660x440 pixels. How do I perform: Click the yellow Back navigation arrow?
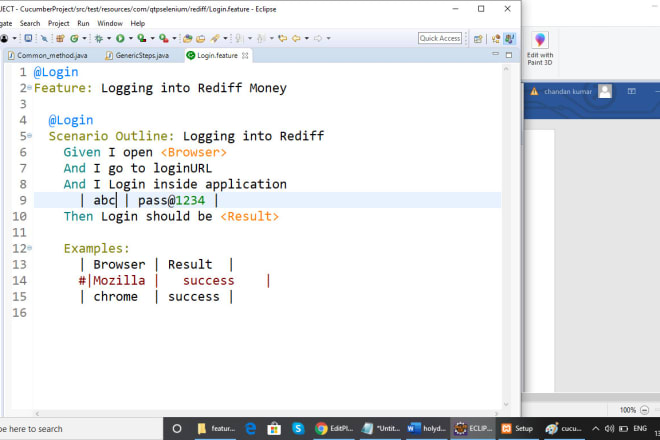tap(296, 39)
